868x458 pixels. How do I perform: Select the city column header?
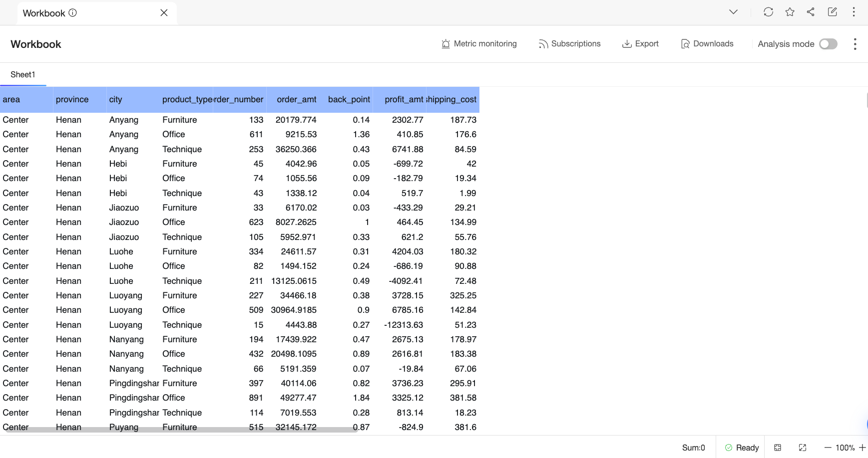click(133, 99)
